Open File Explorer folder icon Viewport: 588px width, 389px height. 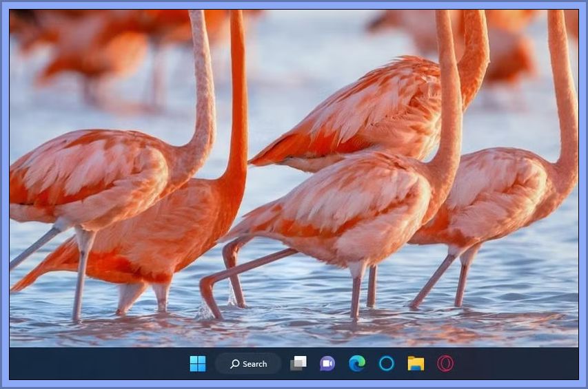tap(416, 364)
